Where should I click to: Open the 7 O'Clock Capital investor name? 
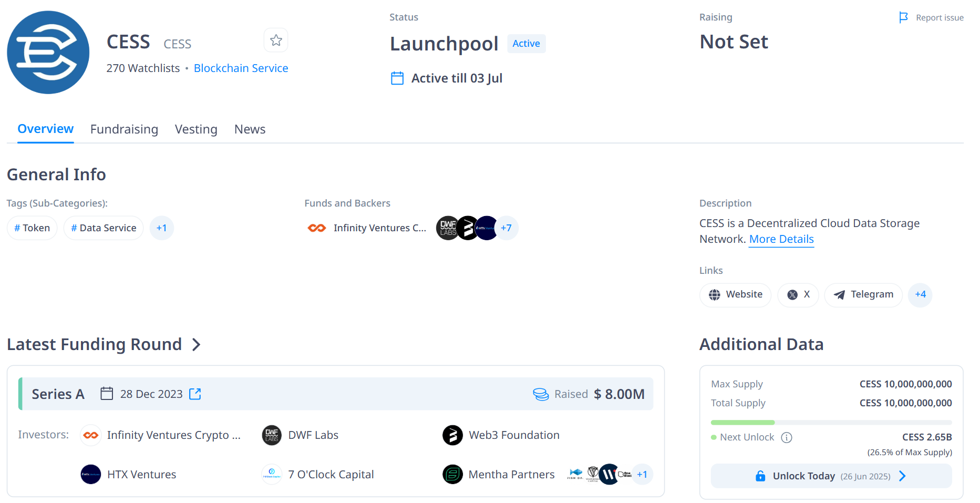[x=331, y=475]
